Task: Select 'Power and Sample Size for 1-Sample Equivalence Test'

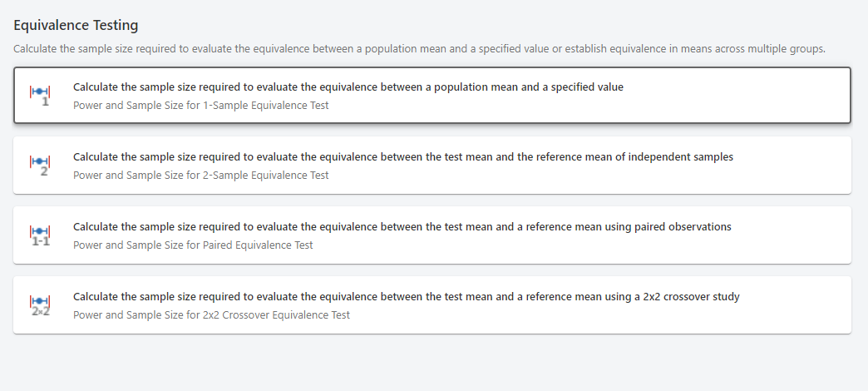Action: pyautogui.click(x=200, y=106)
